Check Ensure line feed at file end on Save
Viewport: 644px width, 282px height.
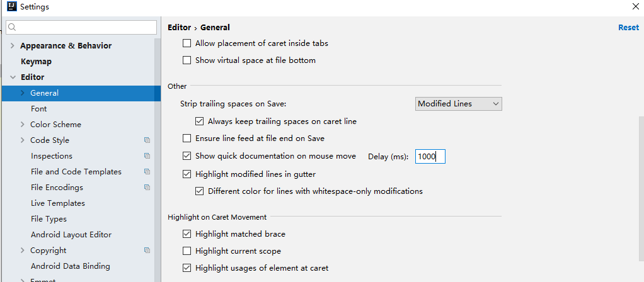187,138
